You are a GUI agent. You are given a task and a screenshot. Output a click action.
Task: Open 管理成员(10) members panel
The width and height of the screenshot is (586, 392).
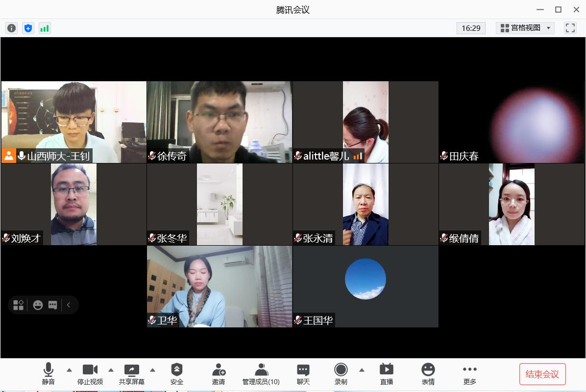click(261, 374)
